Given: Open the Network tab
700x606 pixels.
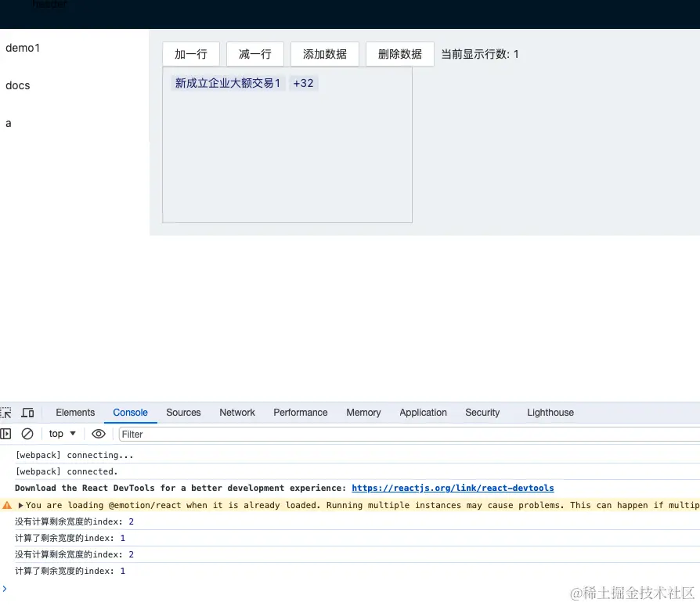Looking at the screenshot, I should coord(237,413).
